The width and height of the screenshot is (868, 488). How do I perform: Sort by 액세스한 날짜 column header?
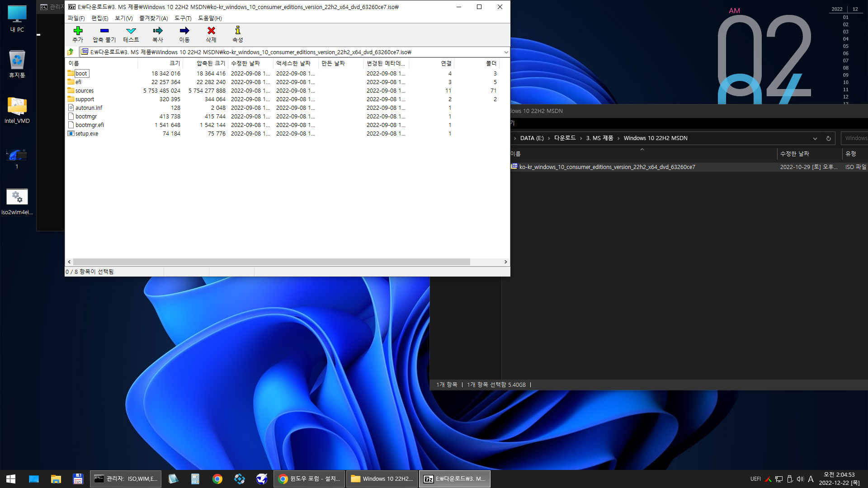(296, 63)
